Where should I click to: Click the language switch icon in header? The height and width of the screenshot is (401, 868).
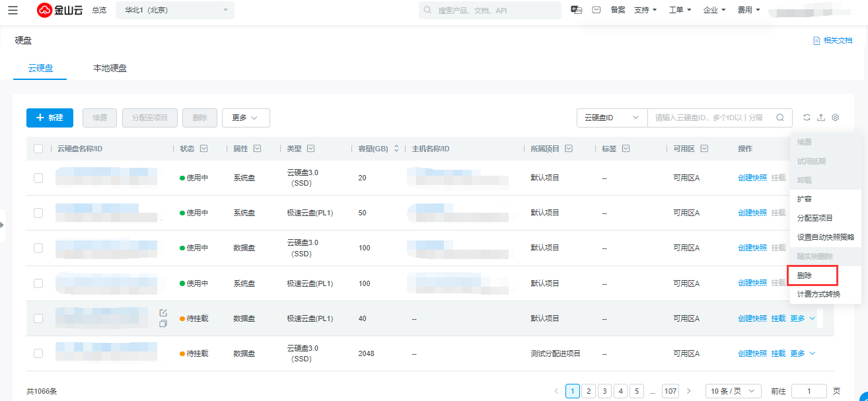(x=576, y=10)
